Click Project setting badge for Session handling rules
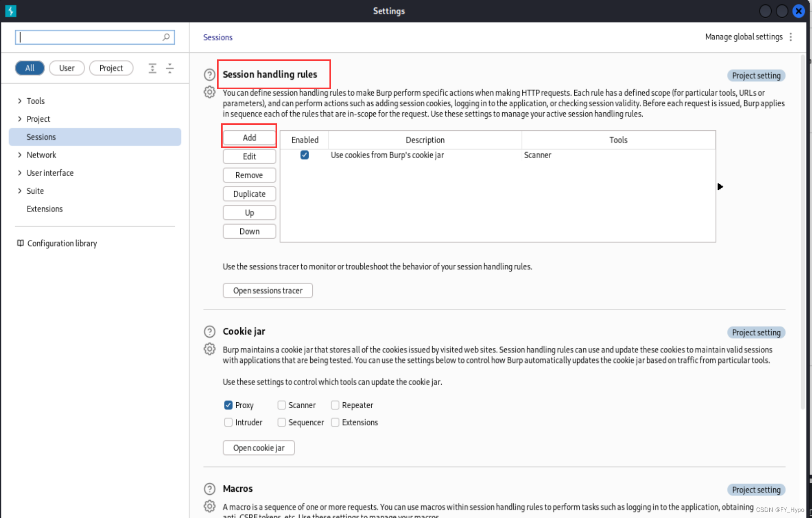Image resolution: width=812 pixels, height=518 pixels. tap(756, 76)
